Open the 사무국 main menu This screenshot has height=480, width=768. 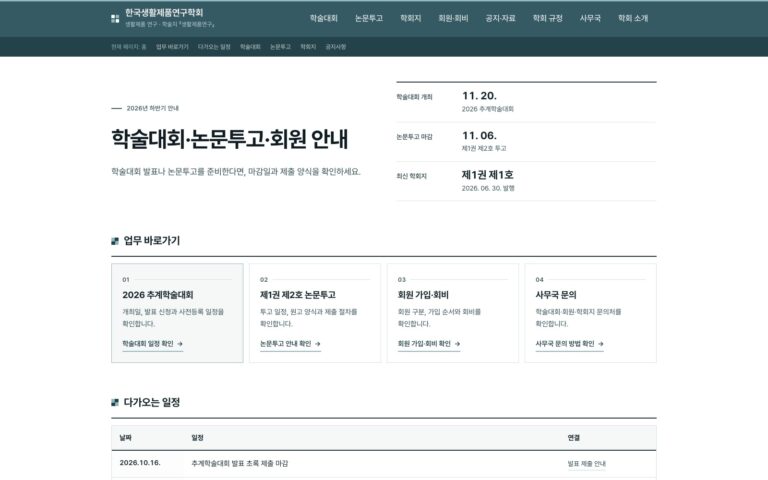point(590,18)
